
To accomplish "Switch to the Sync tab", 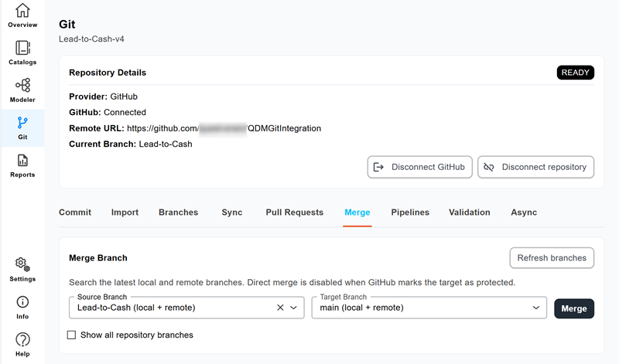I will 231,213.
